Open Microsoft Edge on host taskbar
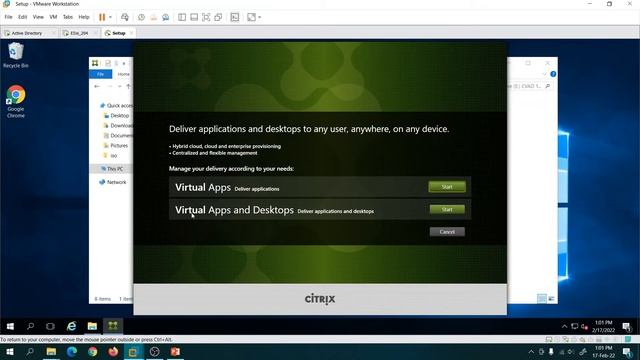This screenshot has width=640, height=360. (72, 352)
